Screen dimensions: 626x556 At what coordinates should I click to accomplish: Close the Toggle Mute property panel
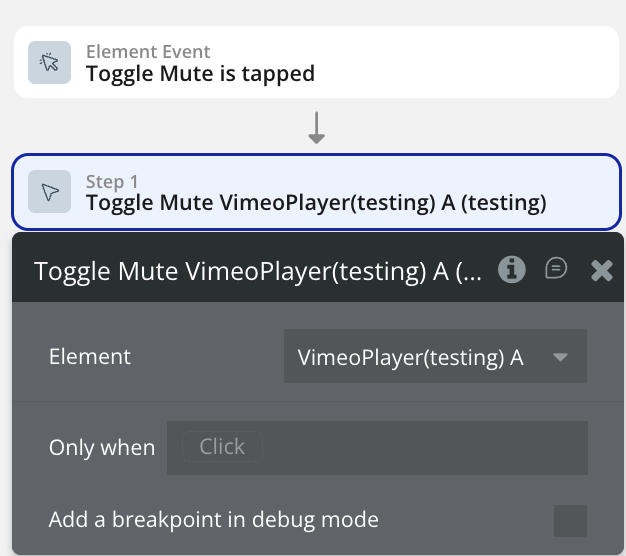point(601,270)
